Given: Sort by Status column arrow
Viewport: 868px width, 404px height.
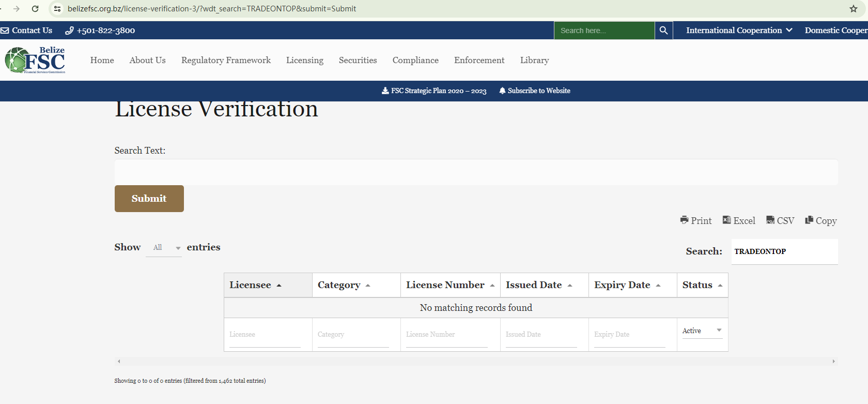Looking at the screenshot, I should tap(720, 286).
